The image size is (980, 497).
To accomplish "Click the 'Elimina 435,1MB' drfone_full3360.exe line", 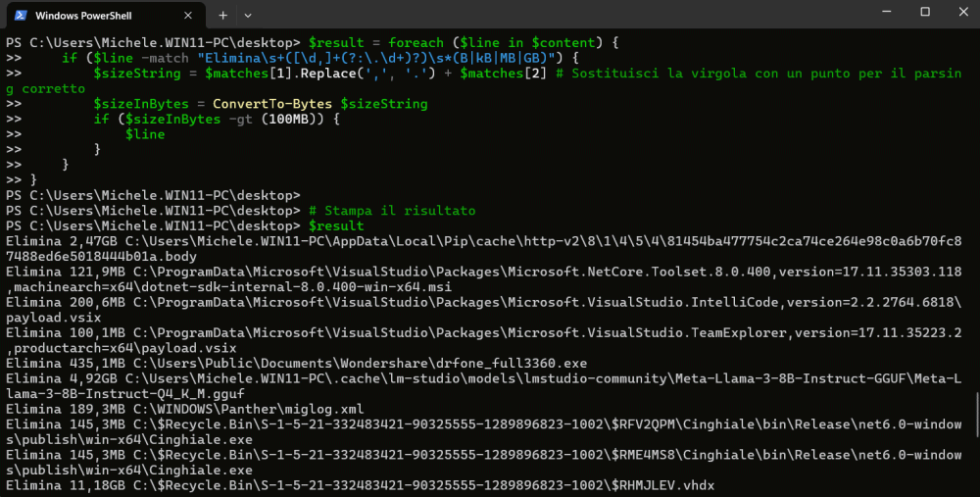I will [296, 364].
